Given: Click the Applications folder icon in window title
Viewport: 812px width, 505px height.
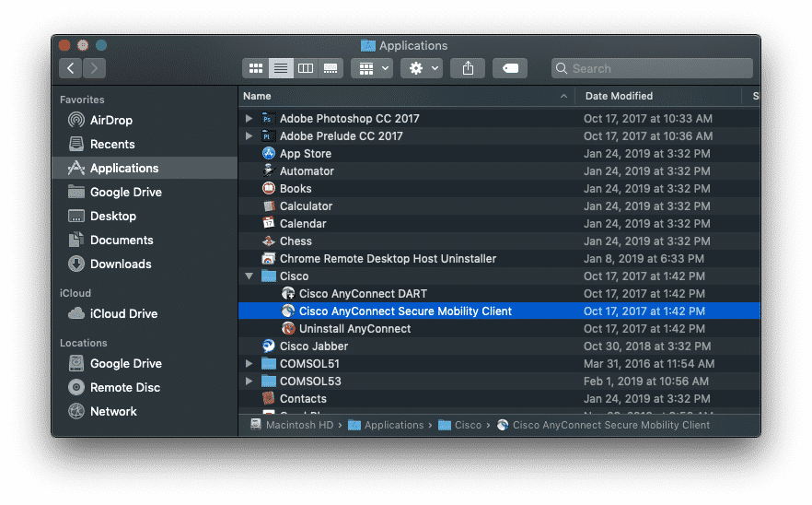Looking at the screenshot, I should tap(367, 46).
